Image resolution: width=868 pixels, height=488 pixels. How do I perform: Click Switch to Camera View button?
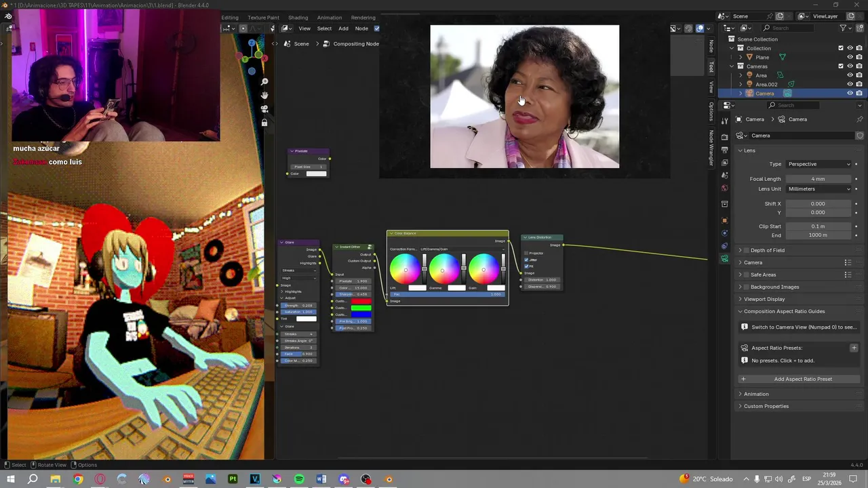[799, 327]
